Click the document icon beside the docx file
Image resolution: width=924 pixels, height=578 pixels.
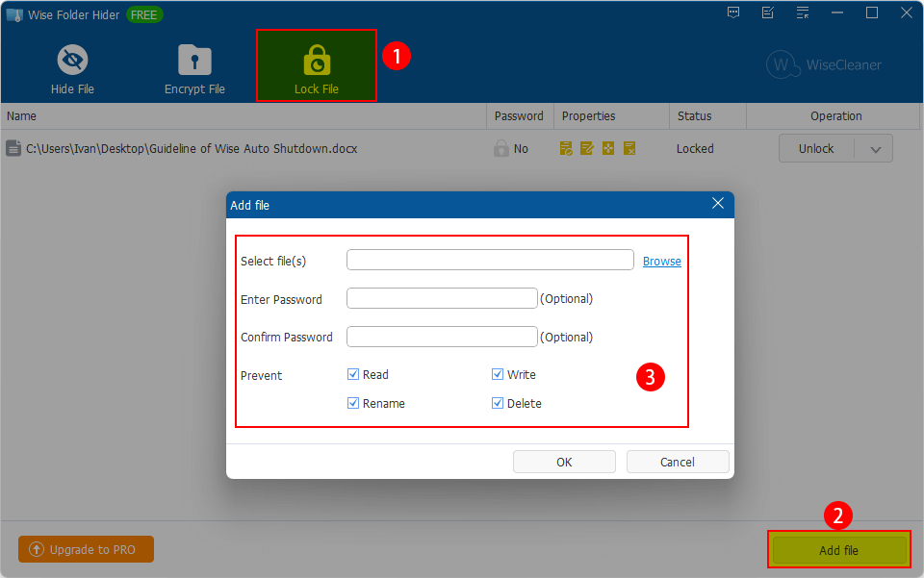tap(13, 148)
